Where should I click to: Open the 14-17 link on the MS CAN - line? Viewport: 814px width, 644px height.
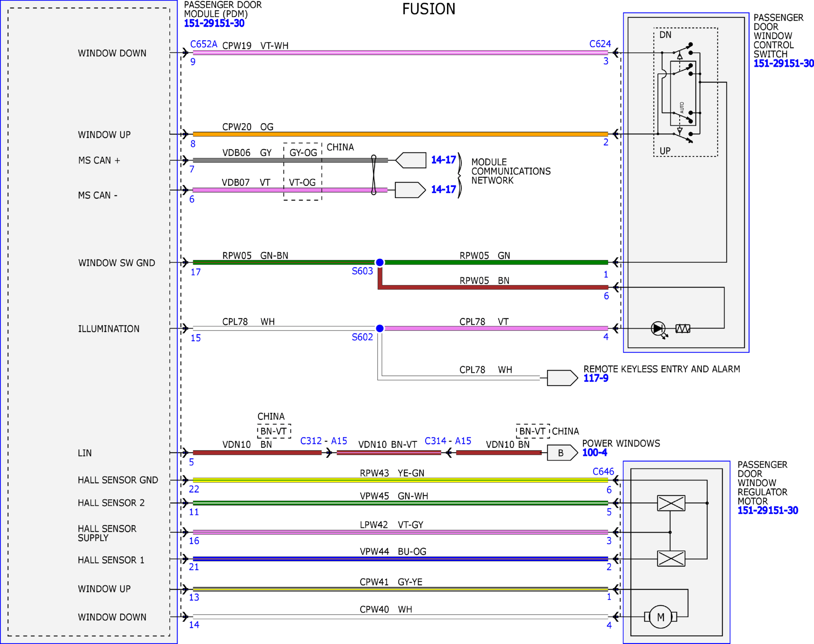click(x=443, y=189)
